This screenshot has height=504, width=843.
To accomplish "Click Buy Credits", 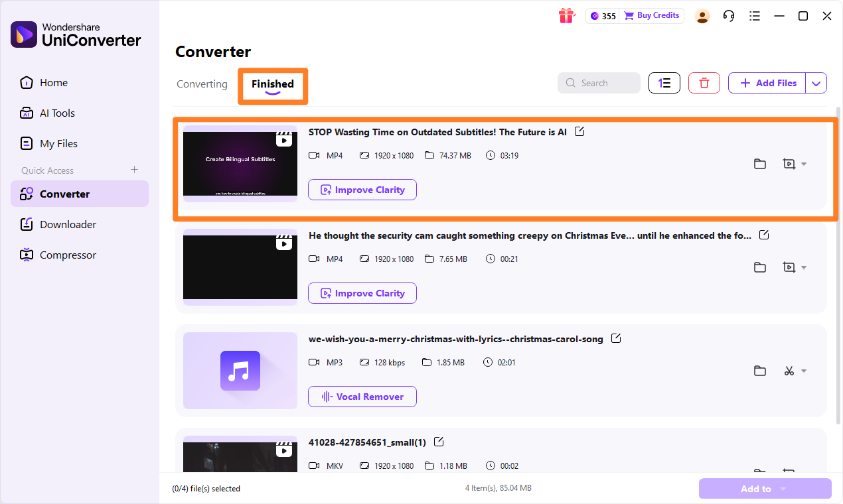I will click(x=651, y=15).
